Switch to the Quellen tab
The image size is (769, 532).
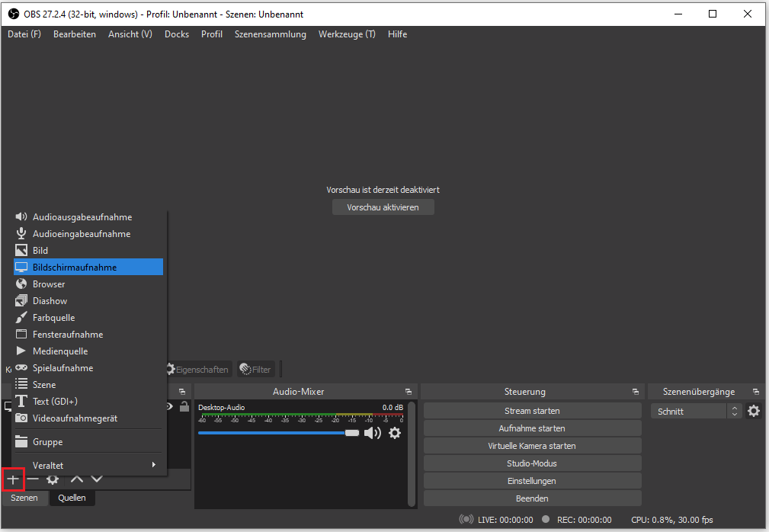click(72, 498)
